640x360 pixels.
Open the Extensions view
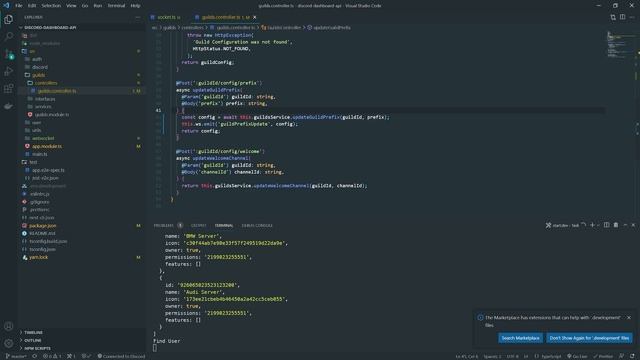coord(9,89)
